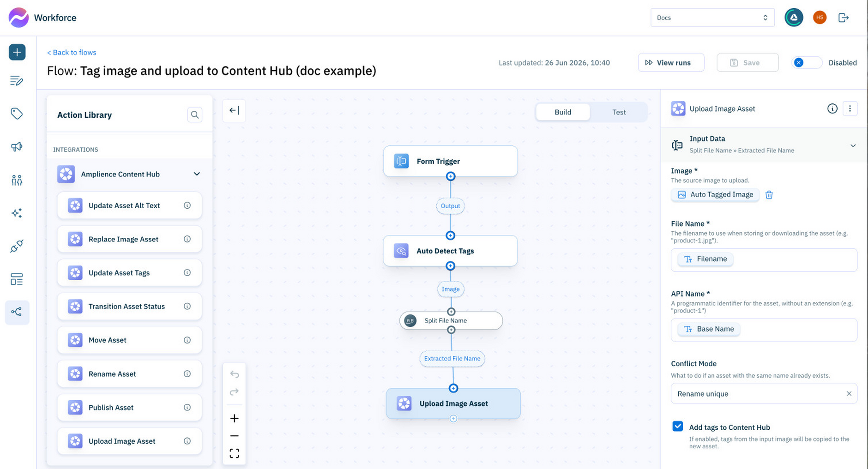Click the plus create button in sidebar
Image resolution: width=868 pixels, height=469 pixels.
17,52
